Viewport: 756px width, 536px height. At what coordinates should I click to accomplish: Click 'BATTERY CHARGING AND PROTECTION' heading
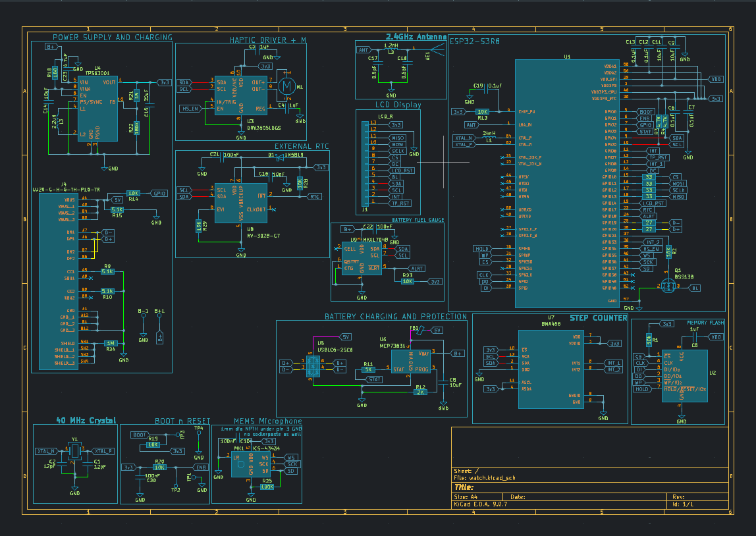[395, 317]
